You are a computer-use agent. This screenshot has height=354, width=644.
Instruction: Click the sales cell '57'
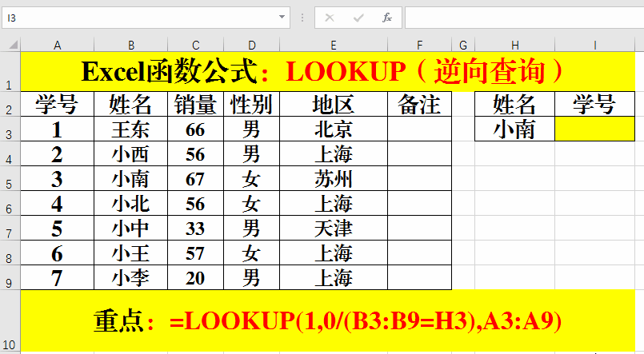coord(195,253)
